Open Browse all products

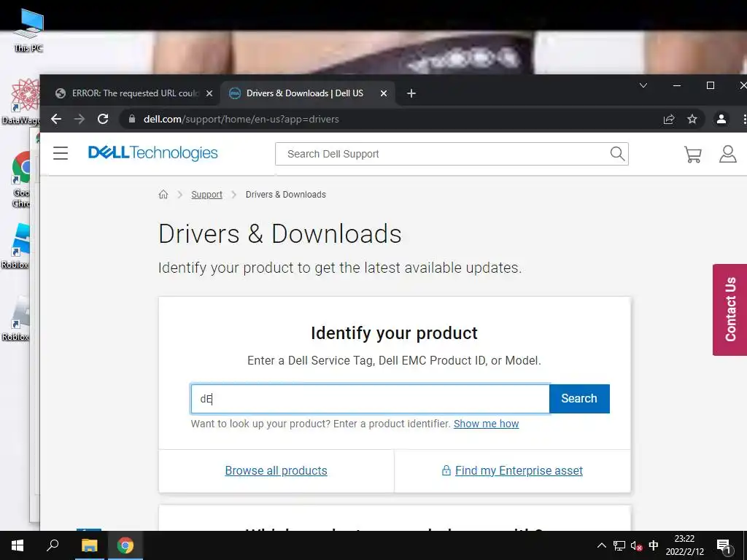276,470
